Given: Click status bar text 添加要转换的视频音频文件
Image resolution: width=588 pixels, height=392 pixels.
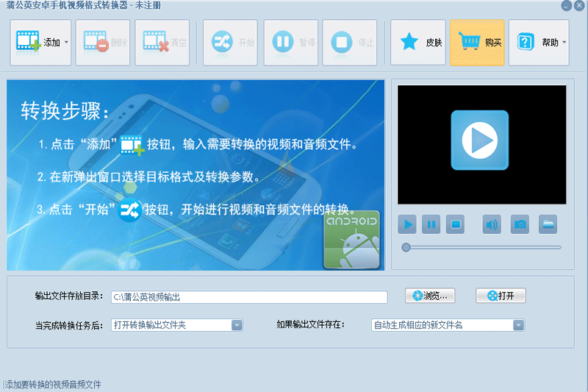Looking at the screenshot, I should click(x=53, y=385).
